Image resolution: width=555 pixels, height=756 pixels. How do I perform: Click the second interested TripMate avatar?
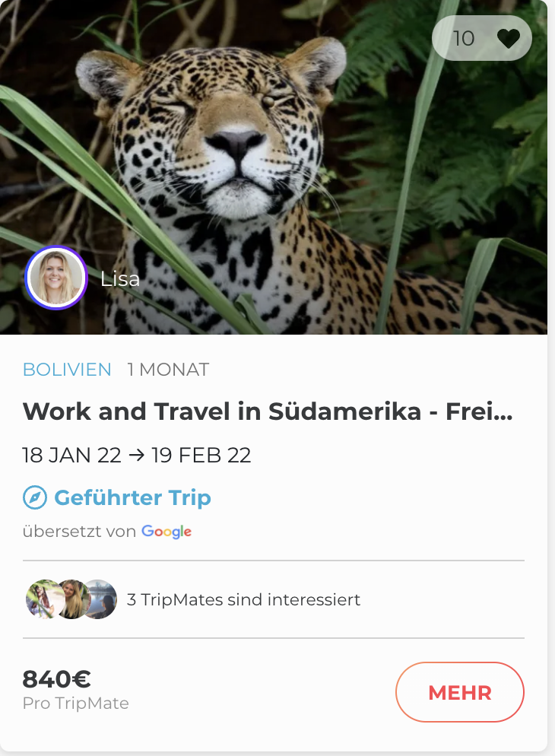click(x=71, y=599)
